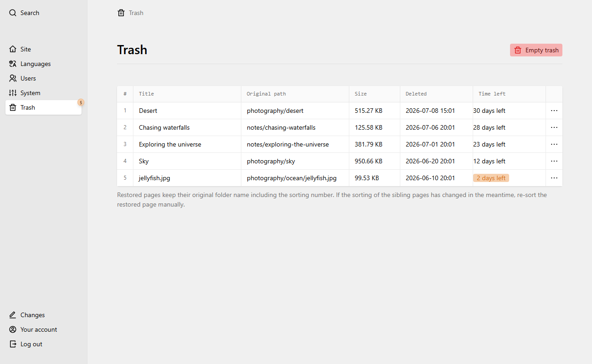Select the Trash menu item in sidebar
Screen dimensions: 592x364
click(43, 107)
